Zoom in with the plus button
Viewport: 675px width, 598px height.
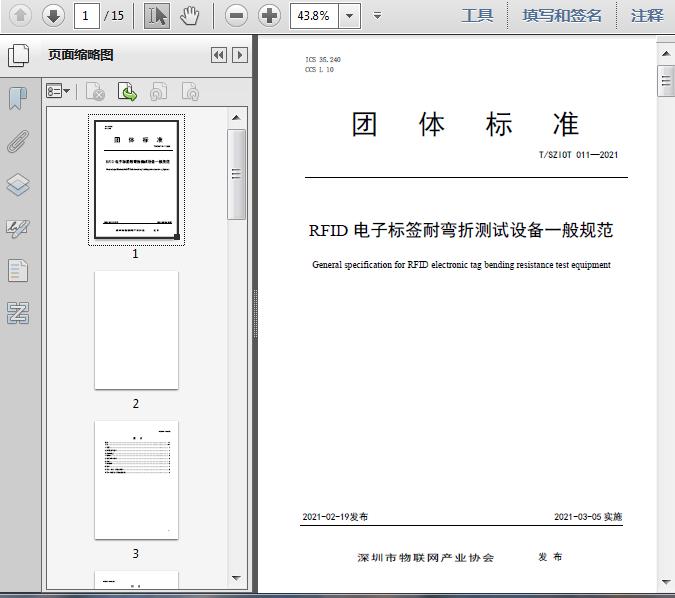click(x=269, y=16)
